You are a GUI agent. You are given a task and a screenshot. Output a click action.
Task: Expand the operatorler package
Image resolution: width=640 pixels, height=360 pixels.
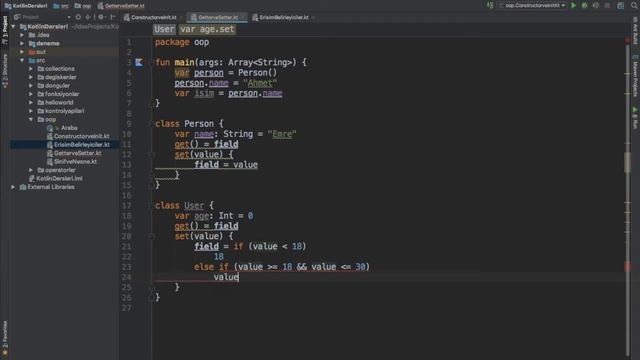(31, 170)
